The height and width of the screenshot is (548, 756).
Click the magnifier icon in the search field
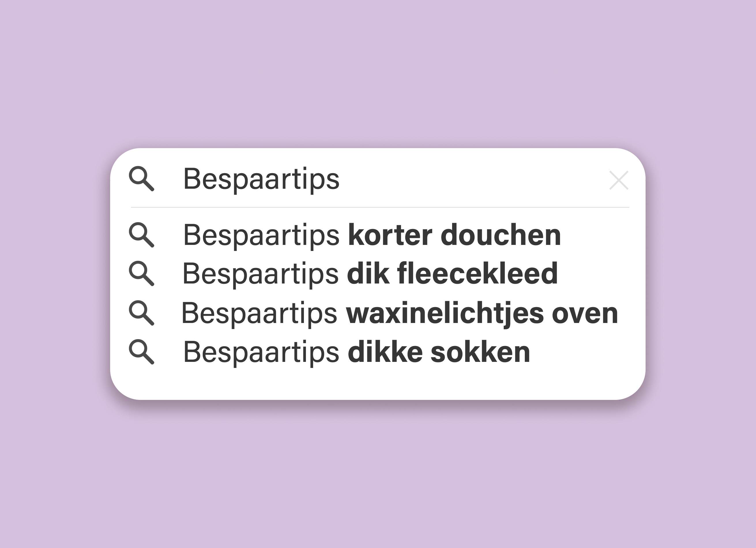[142, 179]
